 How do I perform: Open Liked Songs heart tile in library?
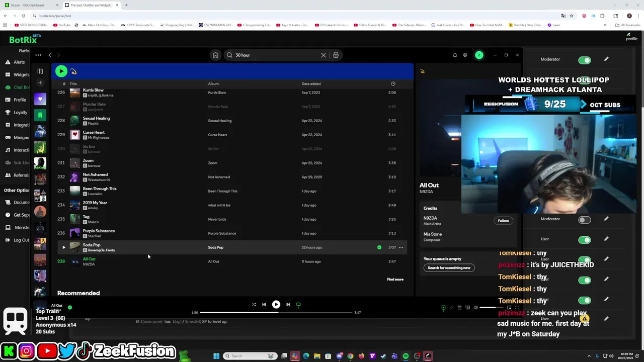point(40,99)
